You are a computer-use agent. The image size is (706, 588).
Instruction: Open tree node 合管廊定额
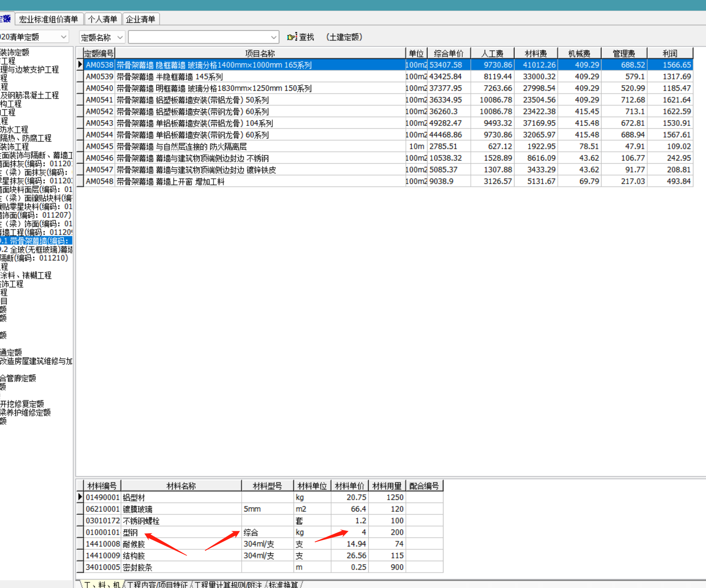(18, 378)
